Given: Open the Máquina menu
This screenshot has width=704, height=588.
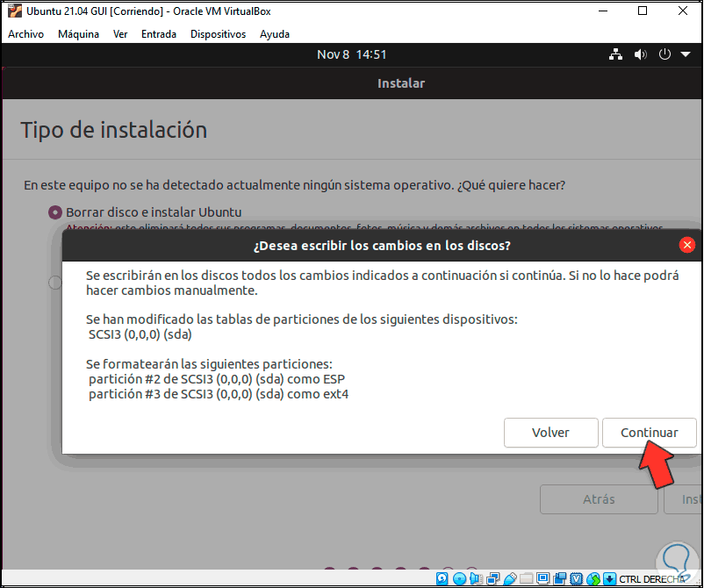Looking at the screenshot, I should pos(78,34).
